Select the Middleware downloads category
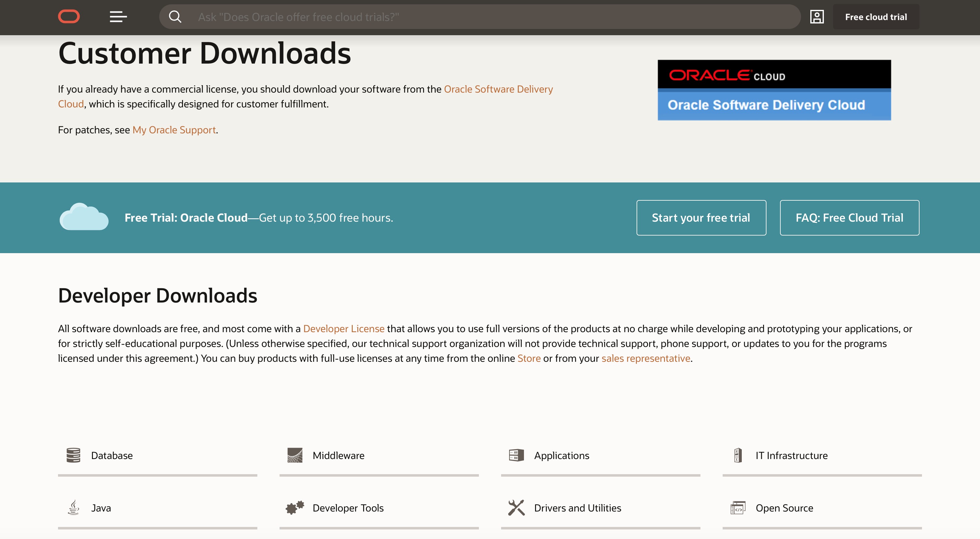 click(x=379, y=456)
